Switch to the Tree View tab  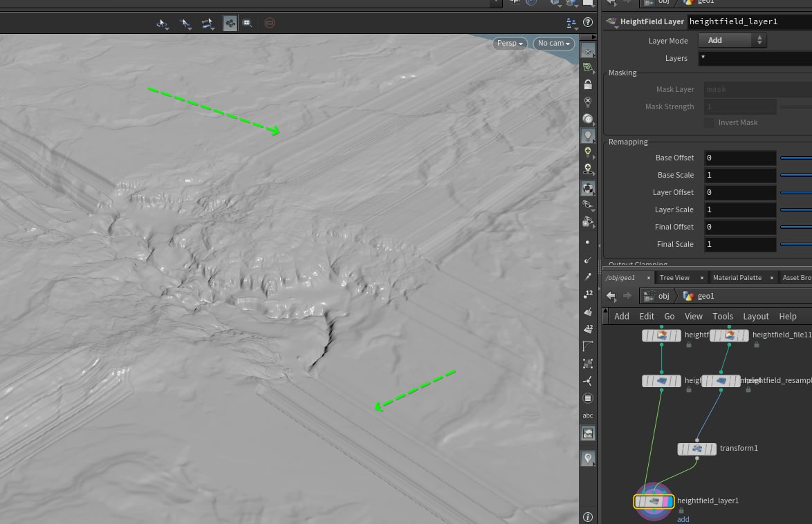coord(674,277)
